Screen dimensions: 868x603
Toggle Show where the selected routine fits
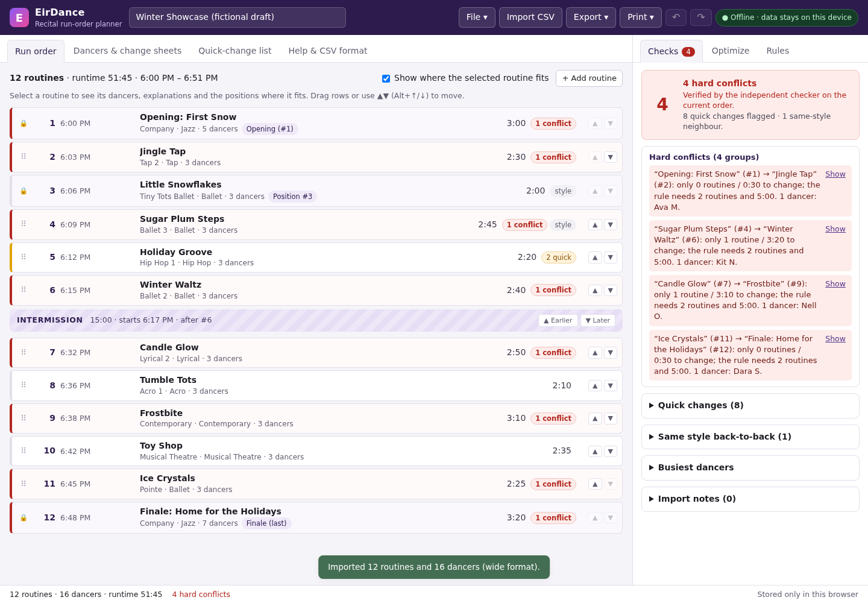coord(386,78)
